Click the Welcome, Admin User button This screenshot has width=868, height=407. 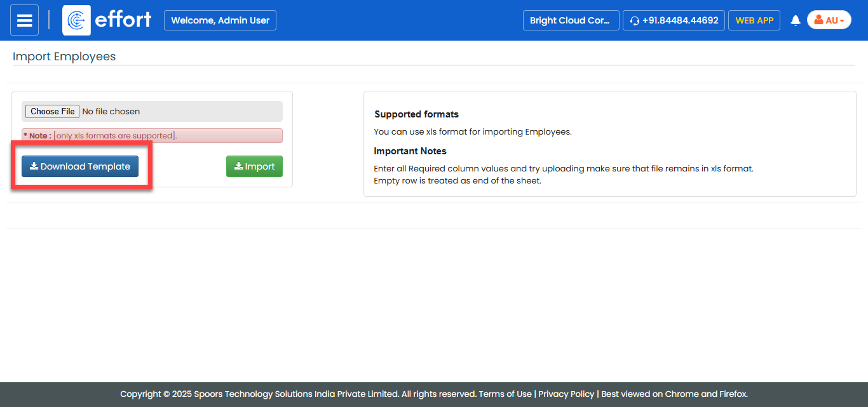tap(220, 20)
